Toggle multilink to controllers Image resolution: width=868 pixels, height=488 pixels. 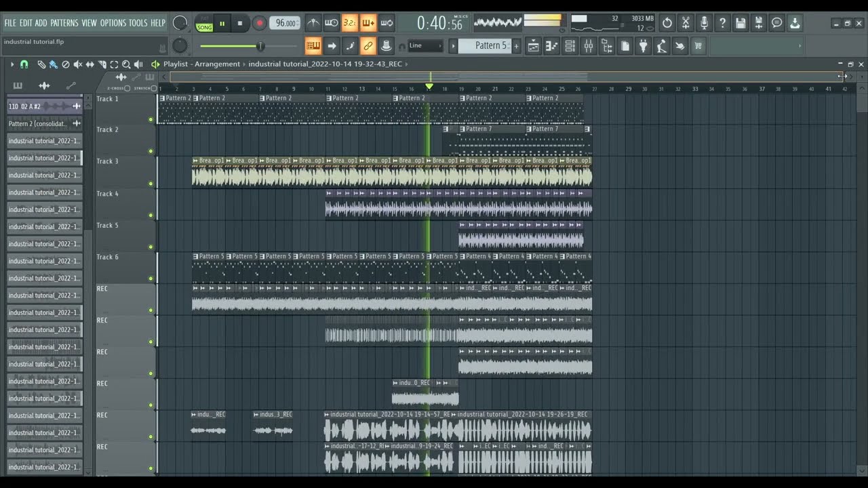pos(368,46)
